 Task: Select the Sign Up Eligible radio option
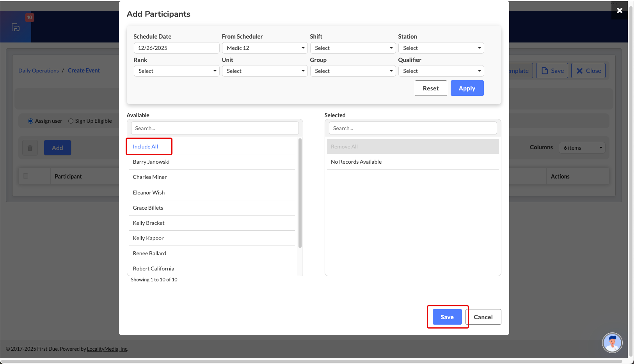click(x=71, y=121)
